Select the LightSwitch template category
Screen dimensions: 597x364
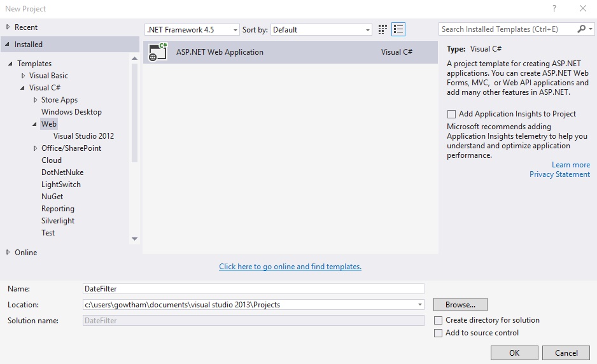(61, 185)
